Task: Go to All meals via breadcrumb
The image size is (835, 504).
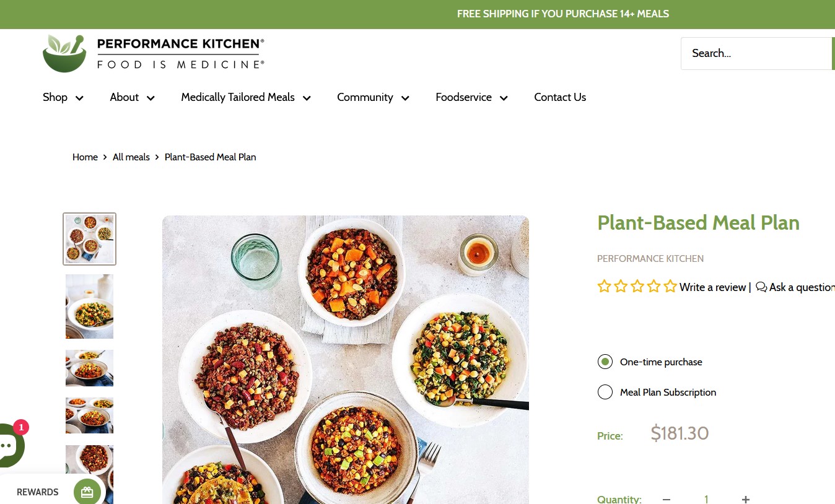Action: 131,157
